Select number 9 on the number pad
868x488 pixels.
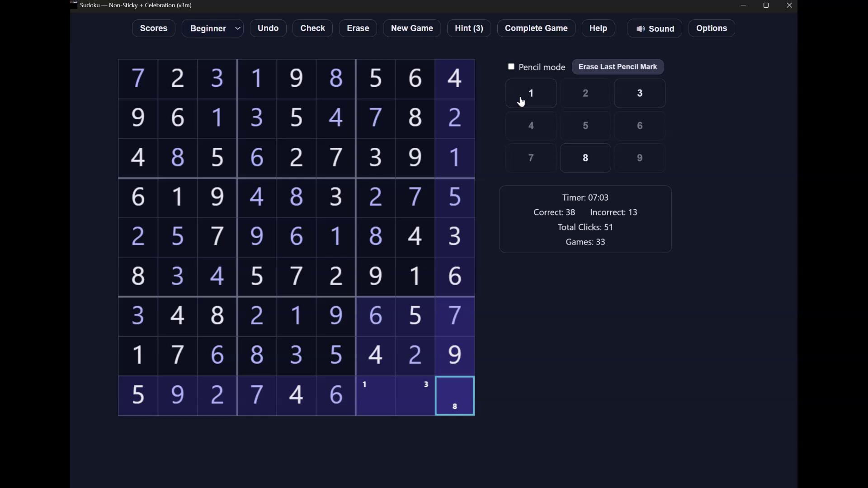pyautogui.click(x=640, y=158)
